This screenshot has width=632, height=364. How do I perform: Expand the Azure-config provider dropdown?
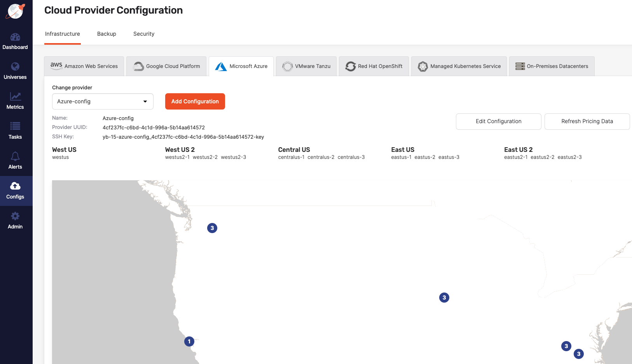pyautogui.click(x=102, y=101)
